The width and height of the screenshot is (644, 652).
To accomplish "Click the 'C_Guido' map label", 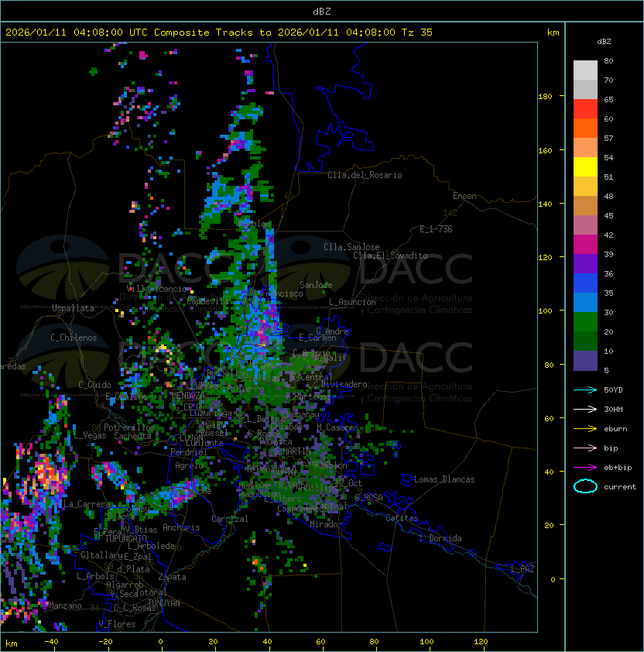I will tap(94, 385).
